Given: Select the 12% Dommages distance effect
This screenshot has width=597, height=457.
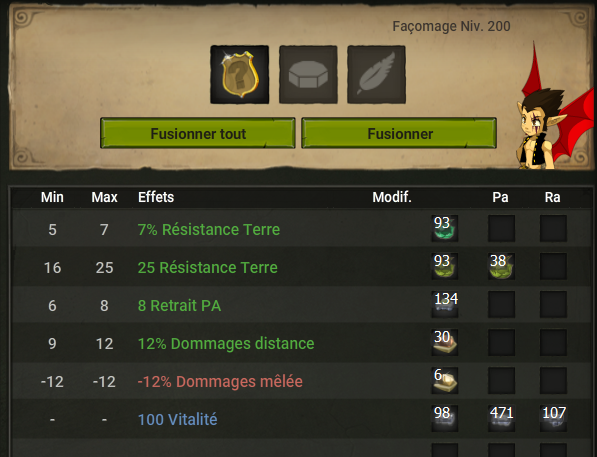Looking at the screenshot, I should pos(226,344).
